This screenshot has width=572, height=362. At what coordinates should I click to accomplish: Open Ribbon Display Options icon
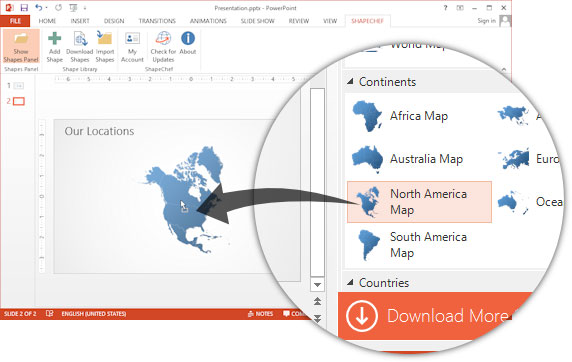(460, 8)
